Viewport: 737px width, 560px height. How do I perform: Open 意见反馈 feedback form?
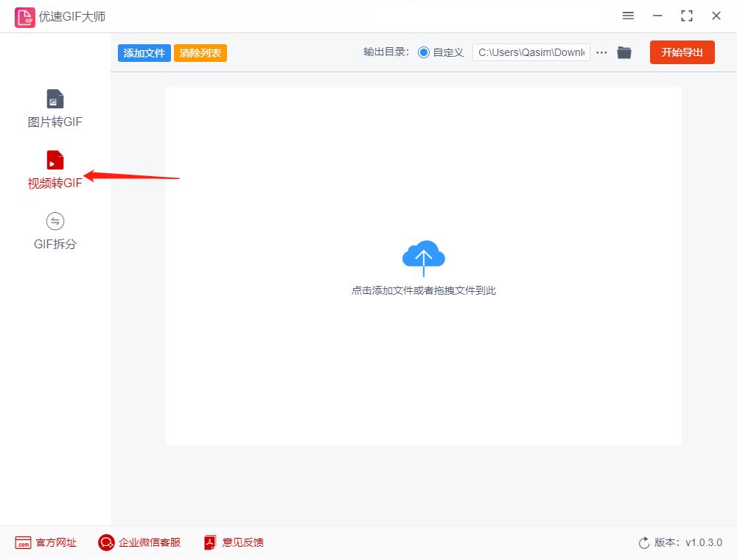tap(233, 542)
